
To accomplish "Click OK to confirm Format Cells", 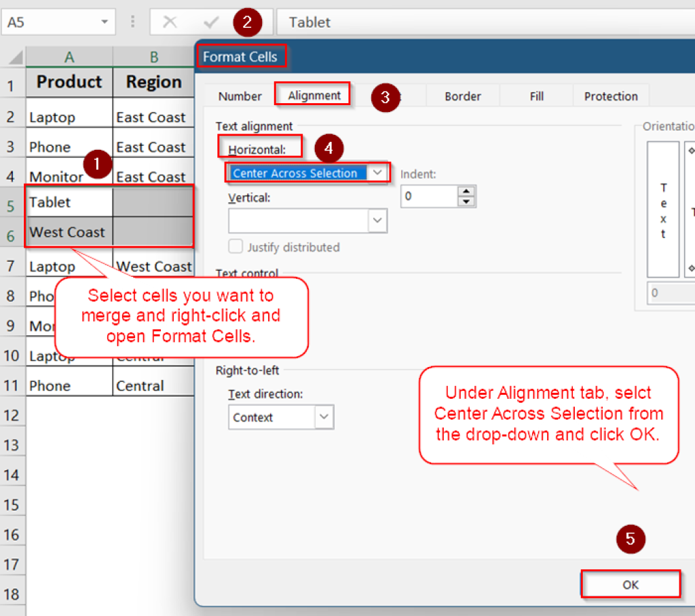I will click(631, 584).
